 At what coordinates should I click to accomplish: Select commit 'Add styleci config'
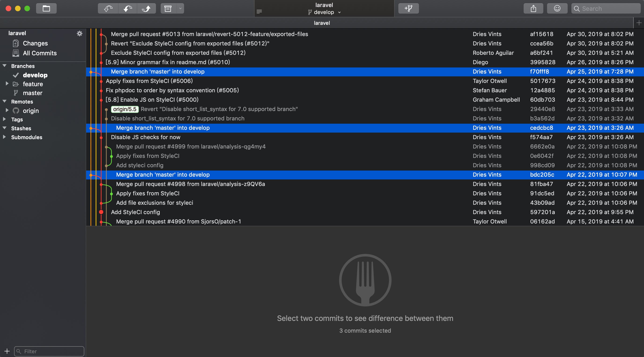pos(365,165)
